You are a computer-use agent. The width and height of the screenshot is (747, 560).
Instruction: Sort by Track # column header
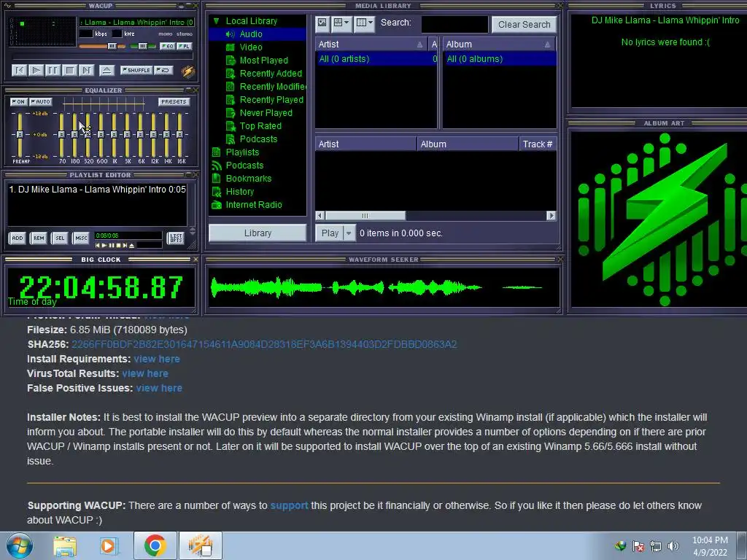point(537,144)
